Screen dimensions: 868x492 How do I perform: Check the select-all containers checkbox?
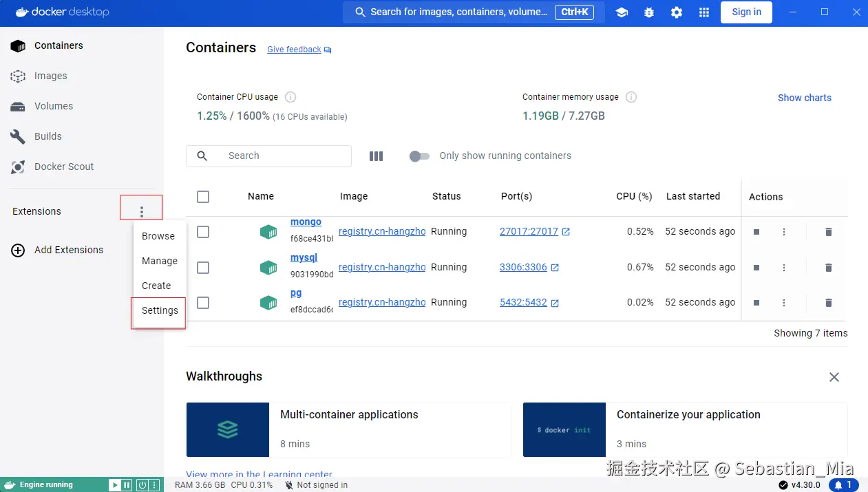click(x=203, y=197)
